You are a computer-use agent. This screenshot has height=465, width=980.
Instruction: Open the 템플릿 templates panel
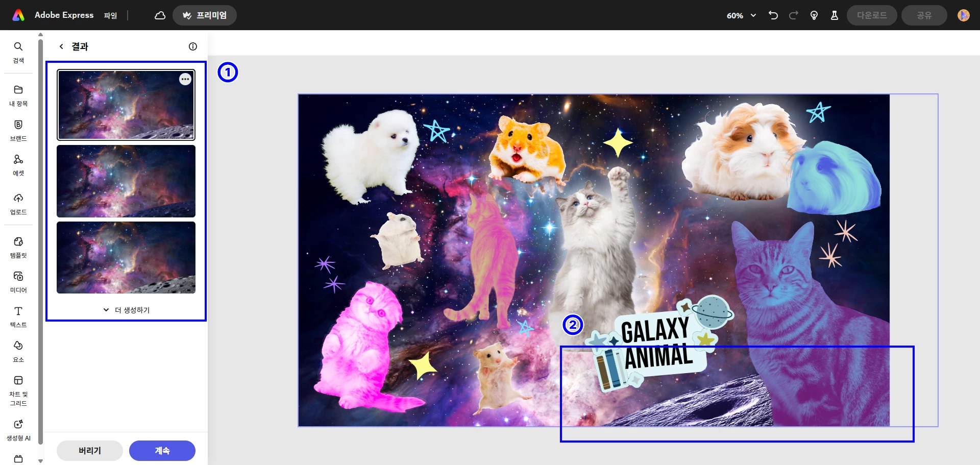coord(18,247)
